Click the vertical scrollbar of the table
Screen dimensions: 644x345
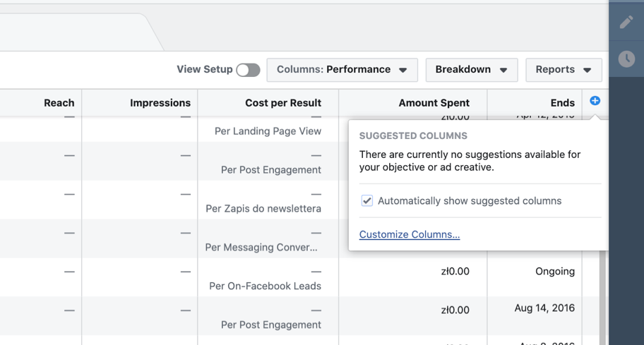point(602,298)
